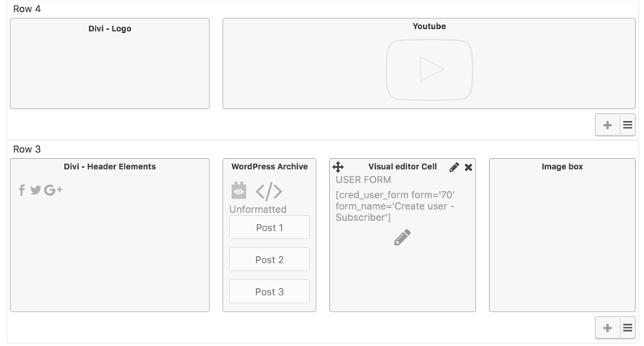The image size is (644, 346).
Task: Click the large pencil icon in Visual editor Cell
Action: (x=402, y=238)
